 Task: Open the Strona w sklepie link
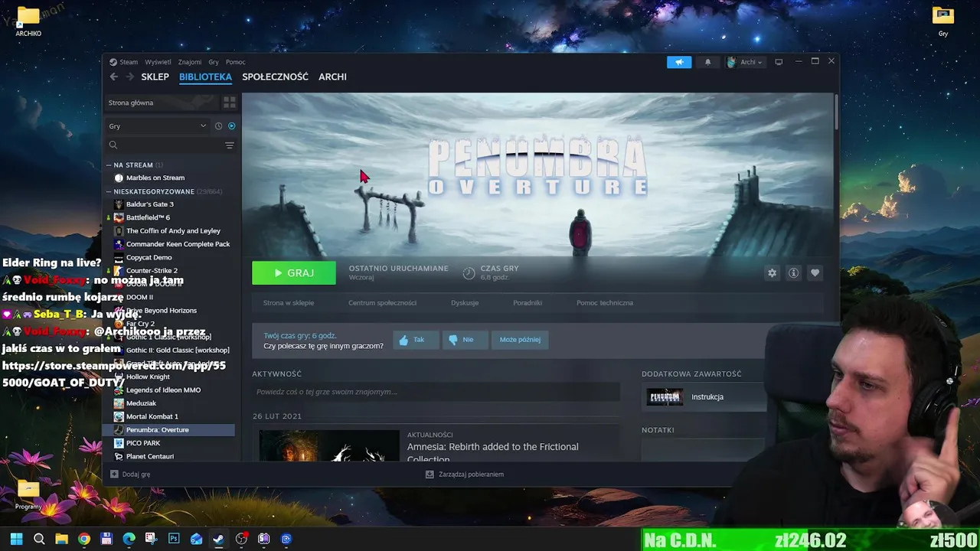coord(289,303)
